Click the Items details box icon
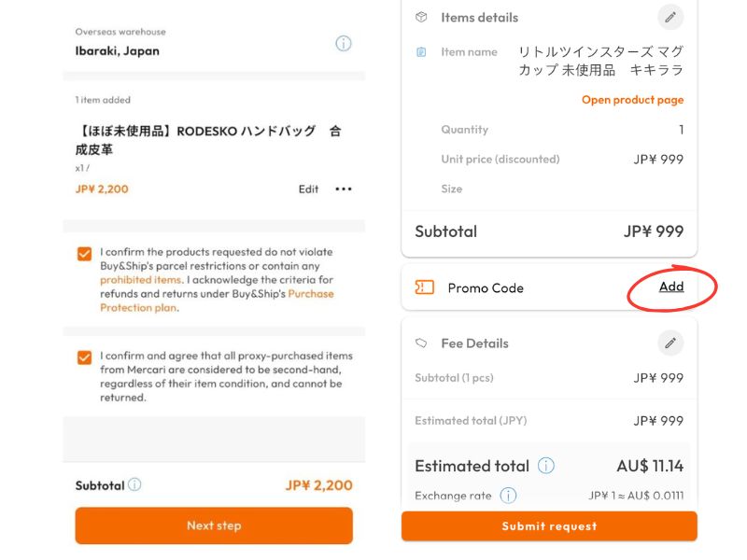 pos(422,17)
